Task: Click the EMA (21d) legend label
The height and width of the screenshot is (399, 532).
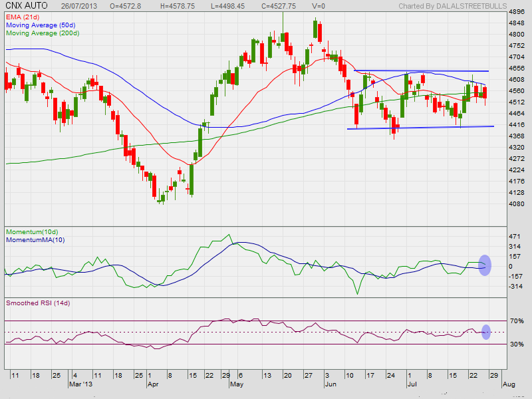Action: (23, 17)
